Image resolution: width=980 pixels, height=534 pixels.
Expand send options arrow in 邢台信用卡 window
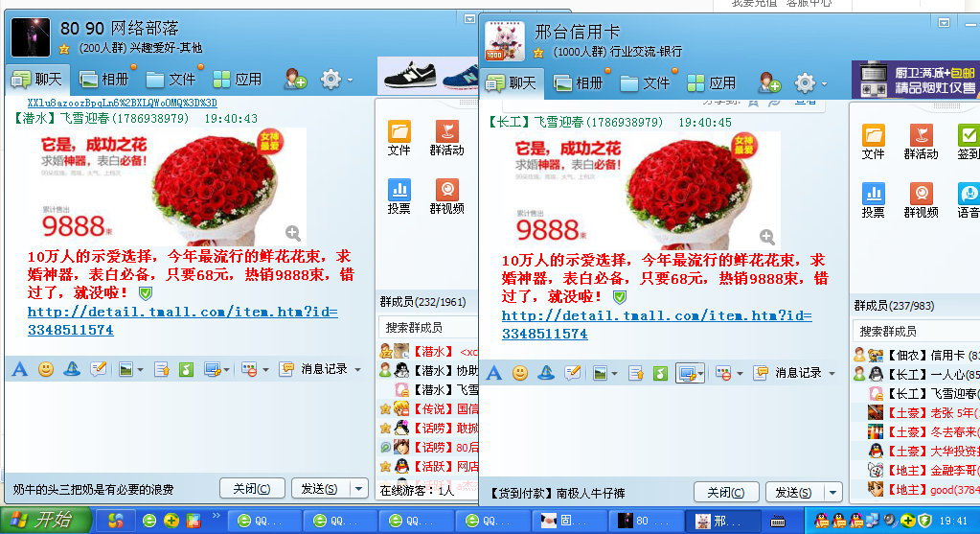[833, 492]
